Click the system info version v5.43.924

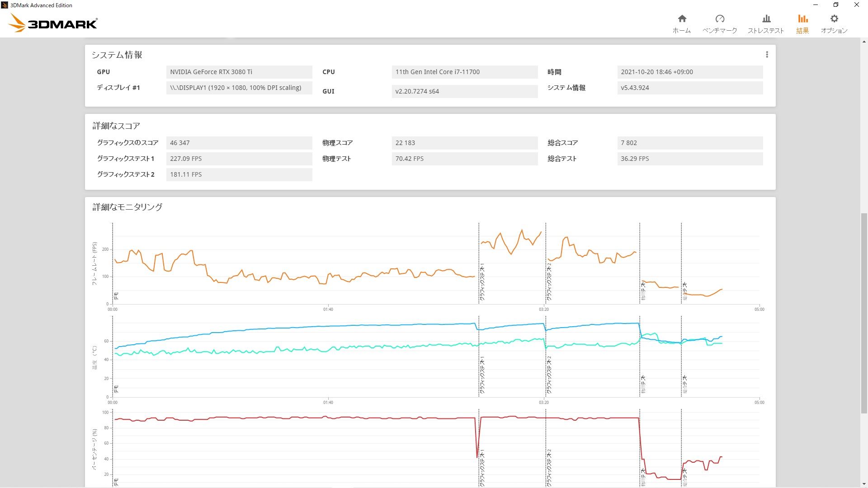690,88
